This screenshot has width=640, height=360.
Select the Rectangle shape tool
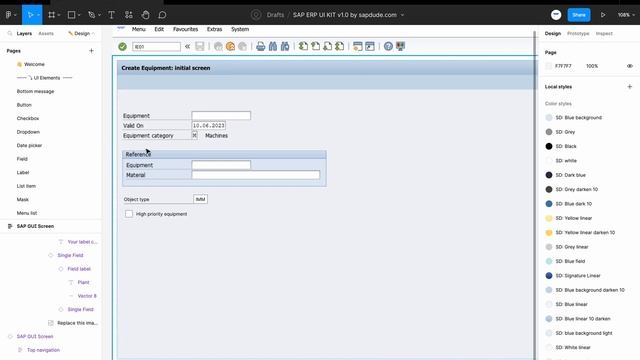pos(71,15)
